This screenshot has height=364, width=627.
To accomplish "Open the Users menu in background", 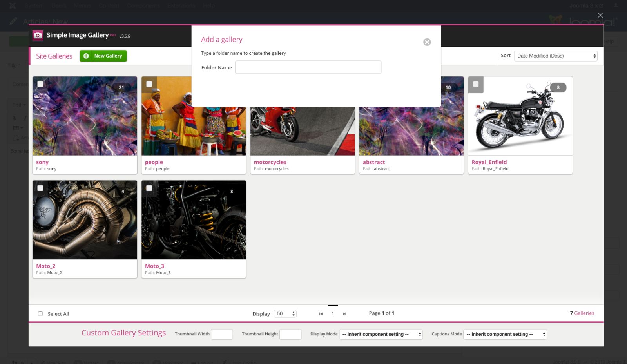I will click(59, 5).
